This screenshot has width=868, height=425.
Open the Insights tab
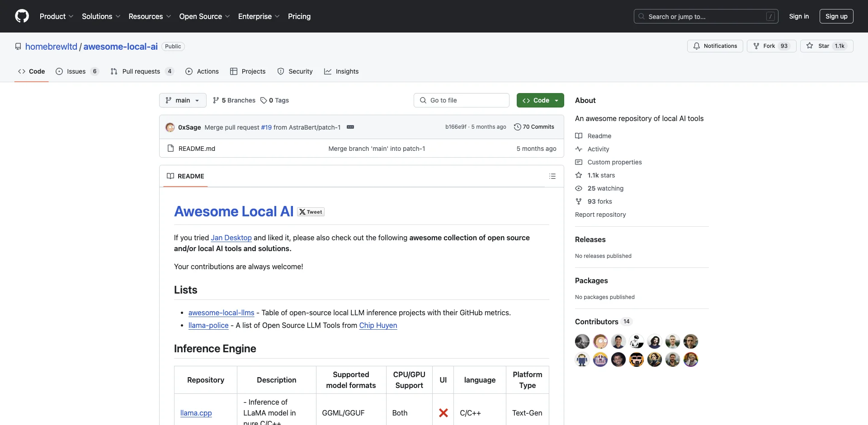pyautogui.click(x=341, y=71)
